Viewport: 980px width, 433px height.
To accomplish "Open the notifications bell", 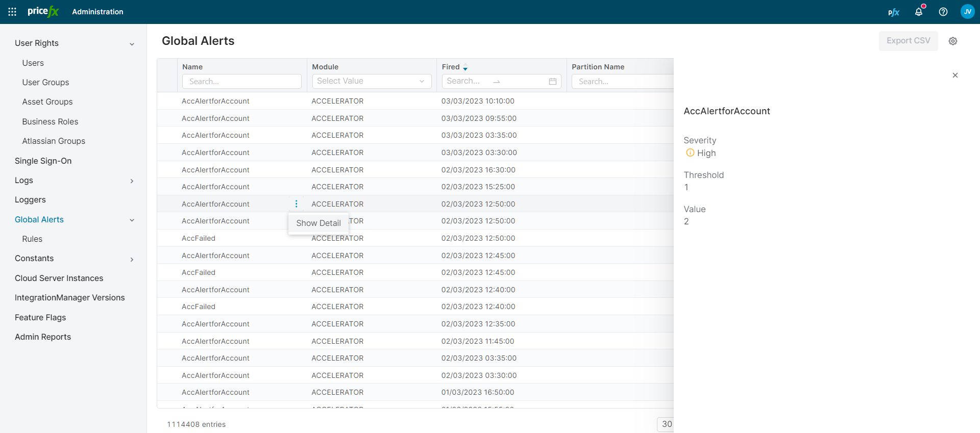I will 919,12.
